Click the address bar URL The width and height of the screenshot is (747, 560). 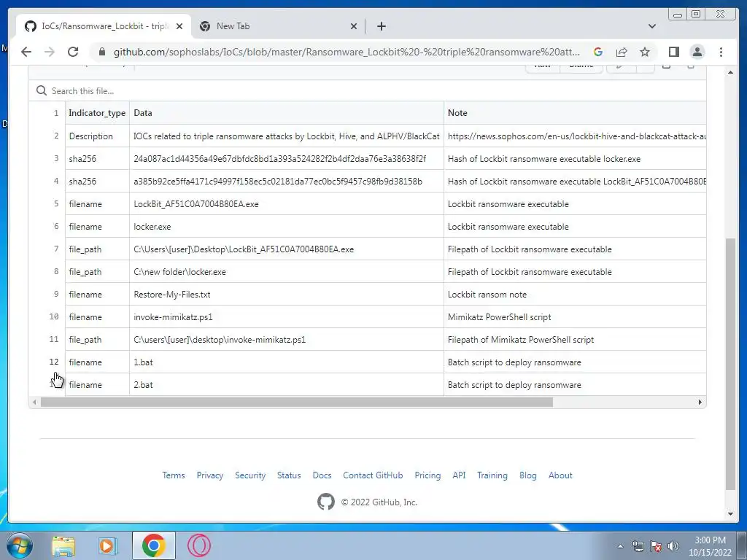(x=347, y=52)
